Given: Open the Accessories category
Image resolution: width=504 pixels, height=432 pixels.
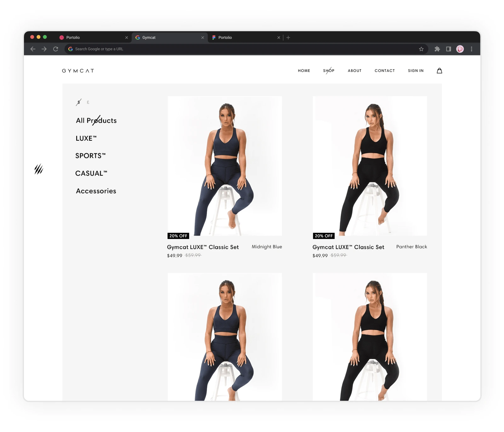Looking at the screenshot, I should pos(96,191).
